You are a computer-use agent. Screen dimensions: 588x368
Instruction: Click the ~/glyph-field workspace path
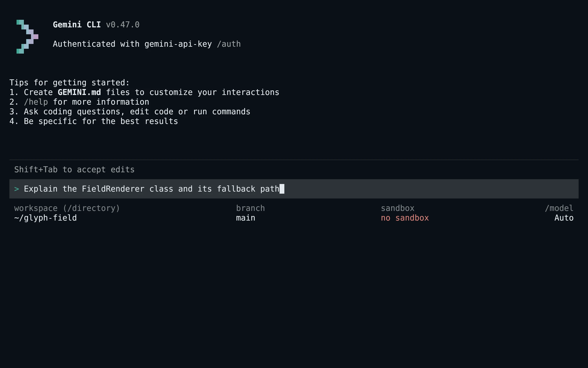tap(45, 218)
